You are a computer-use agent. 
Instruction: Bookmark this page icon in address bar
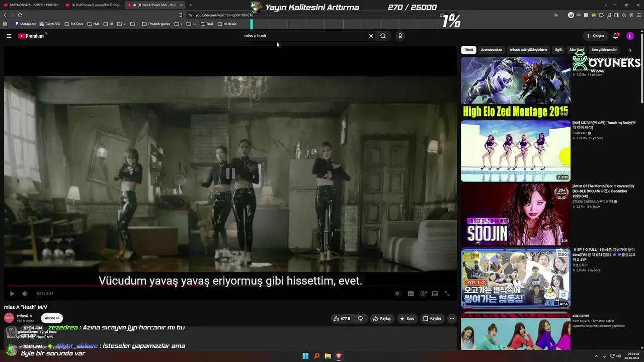click(x=181, y=15)
